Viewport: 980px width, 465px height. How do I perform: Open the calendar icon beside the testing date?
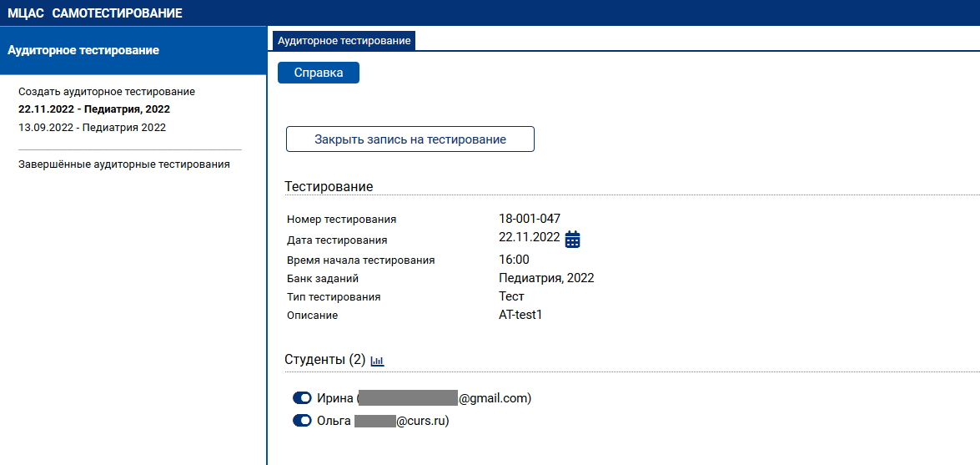[572, 240]
